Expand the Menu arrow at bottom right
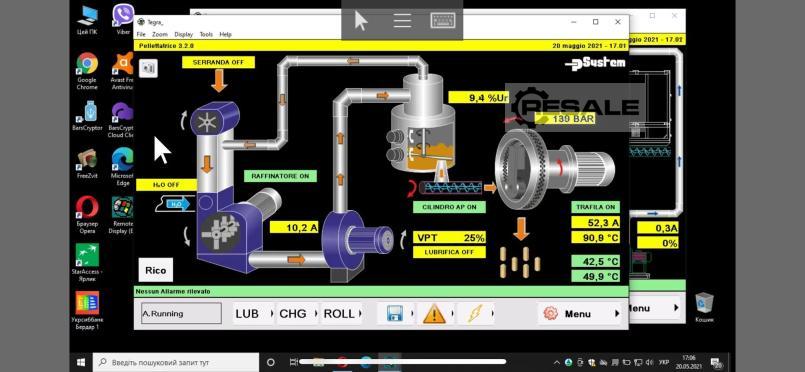 pos(617,314)
